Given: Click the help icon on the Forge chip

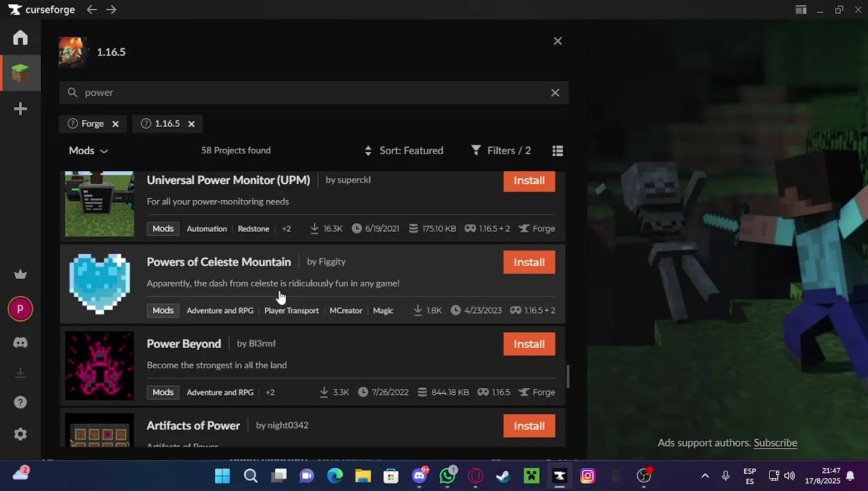Looking at the screenshot, I should [72, 123].
